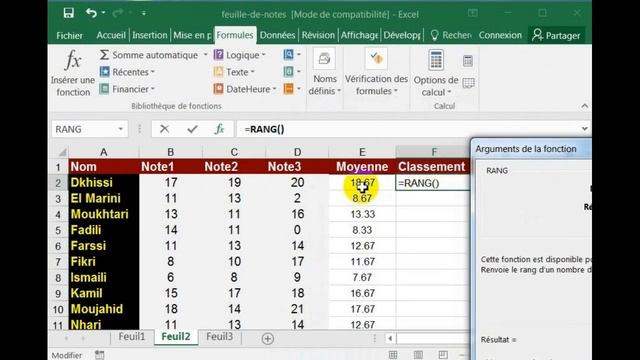This screenshot has height=360, width=640.
Task: Select column B header
Action: [x=171, y=152]
